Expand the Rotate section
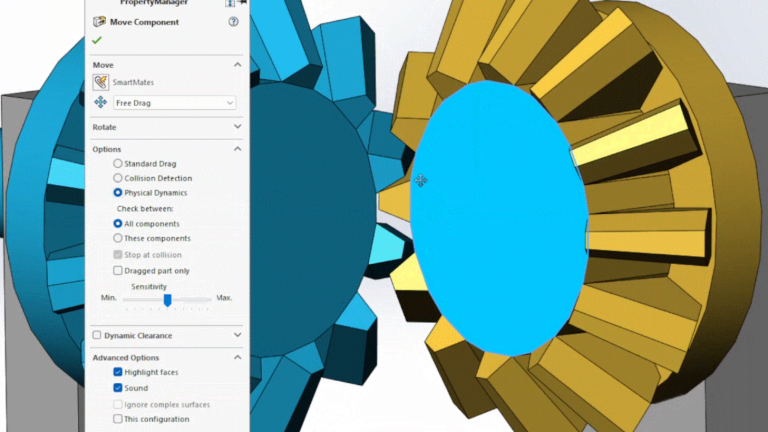This screenshot has height=432, width=768. (237, 127)
